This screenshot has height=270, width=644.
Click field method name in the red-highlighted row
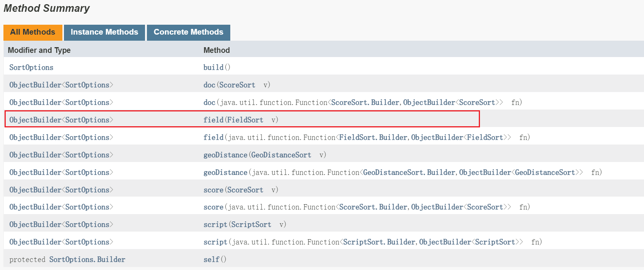click(214, 120)
